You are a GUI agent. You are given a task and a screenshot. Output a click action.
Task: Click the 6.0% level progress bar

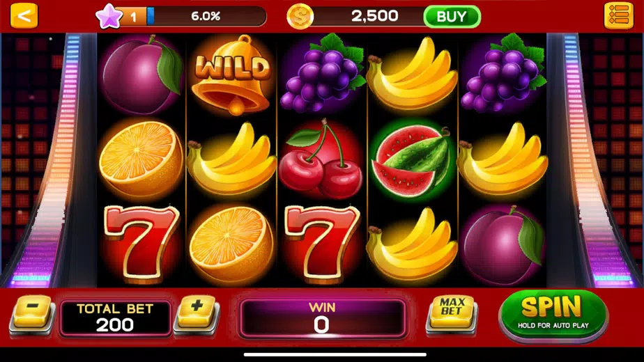[206, 17]
